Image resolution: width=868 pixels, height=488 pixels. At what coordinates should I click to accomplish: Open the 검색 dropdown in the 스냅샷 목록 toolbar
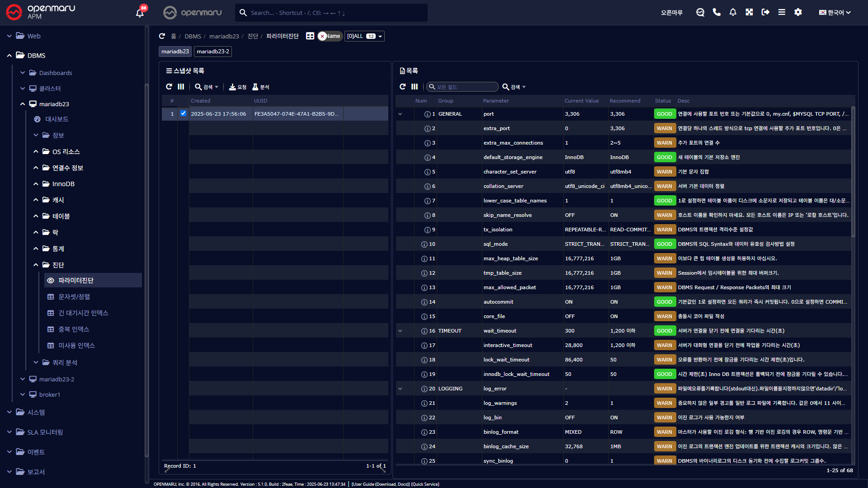coord(207,87)
